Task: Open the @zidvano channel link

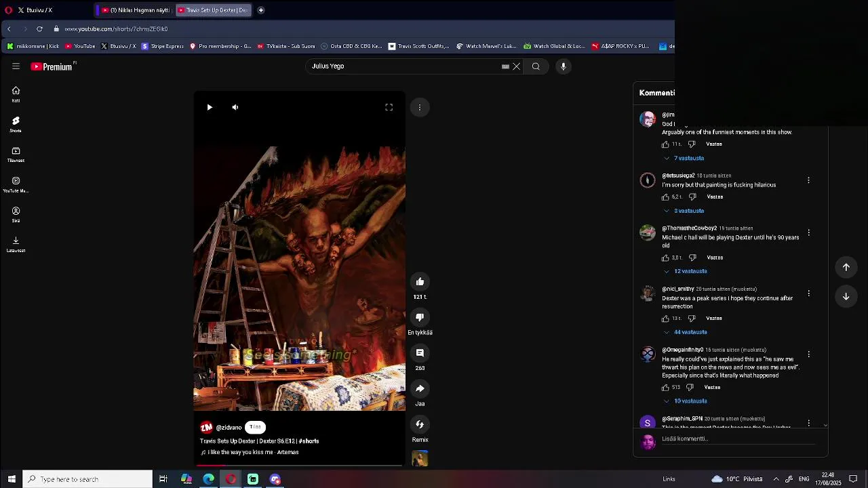Action: tap(229, 428)
